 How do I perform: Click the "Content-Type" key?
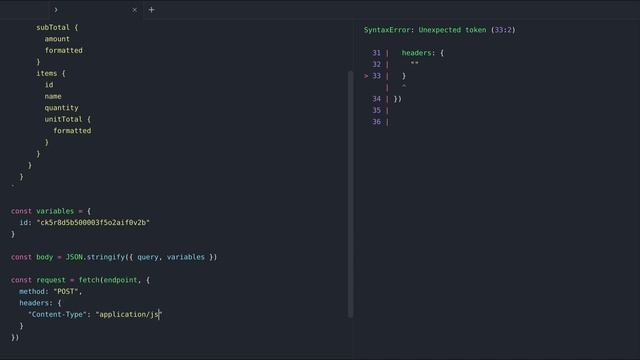pyautogui.click(x=57, y=314)
